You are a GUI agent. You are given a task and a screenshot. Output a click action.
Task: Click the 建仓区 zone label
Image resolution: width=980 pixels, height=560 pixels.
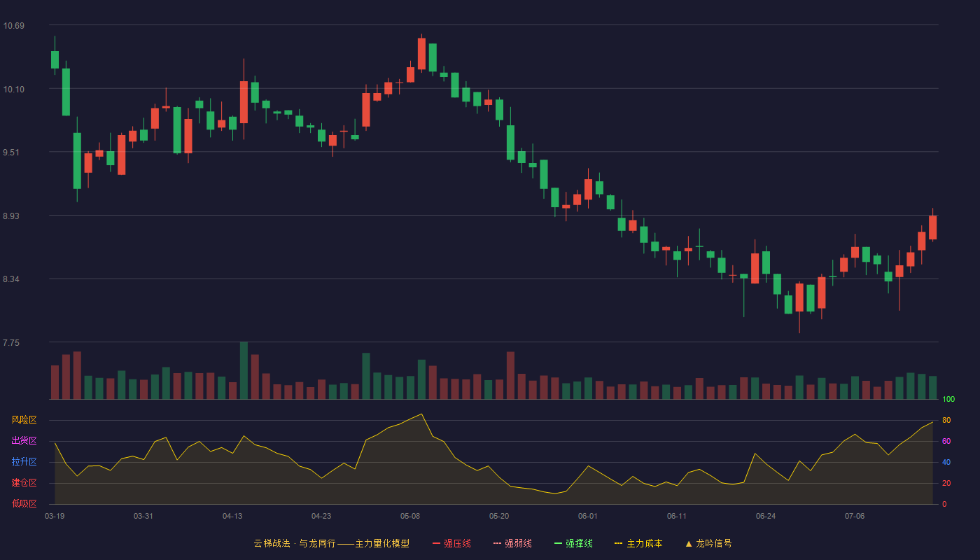pos(24,483)
